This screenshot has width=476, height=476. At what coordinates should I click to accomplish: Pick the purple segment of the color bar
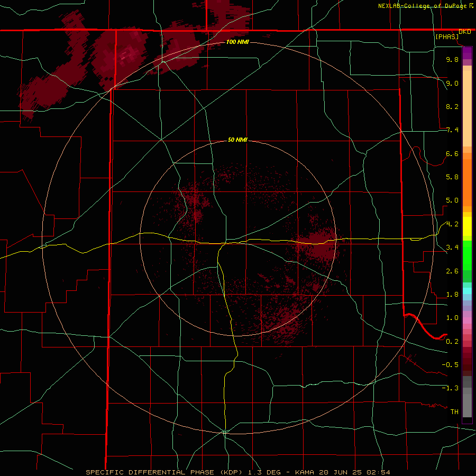coord(467,53)
